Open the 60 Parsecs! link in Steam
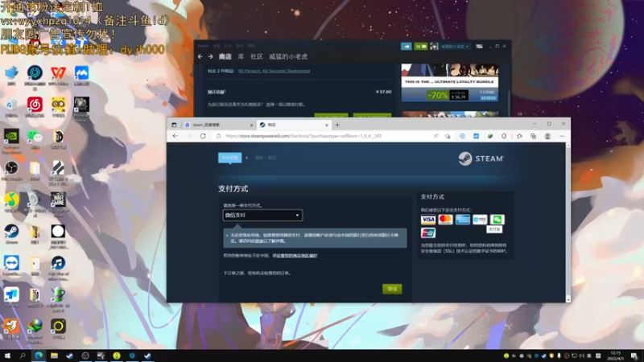 click(249, 71)
